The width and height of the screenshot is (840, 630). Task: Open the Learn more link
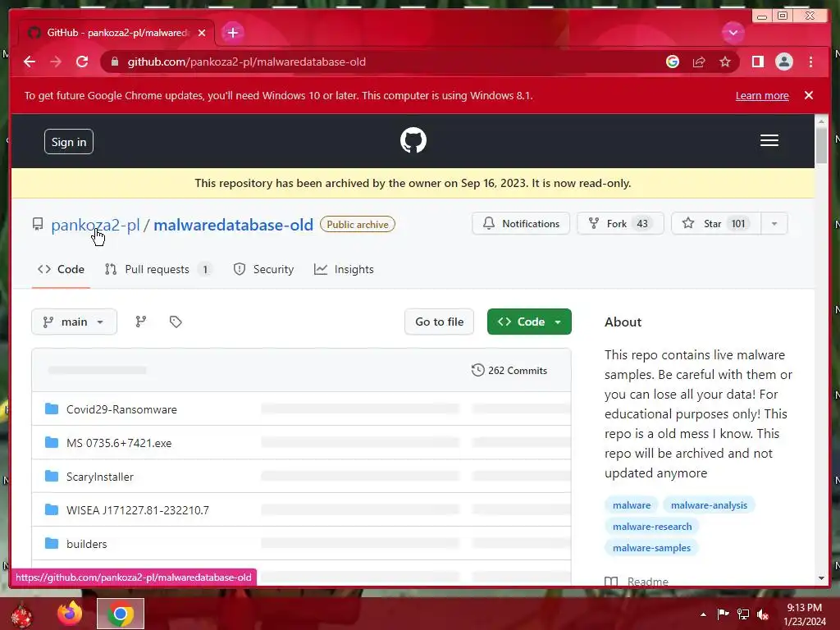pyautogui.click(x=762, y=95)
